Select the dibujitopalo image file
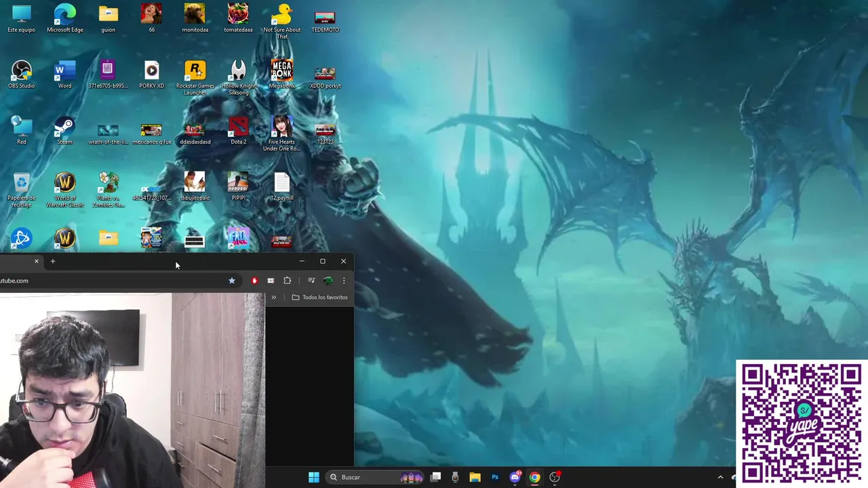Screen dimensions: 868x488 tap(195, 187)
